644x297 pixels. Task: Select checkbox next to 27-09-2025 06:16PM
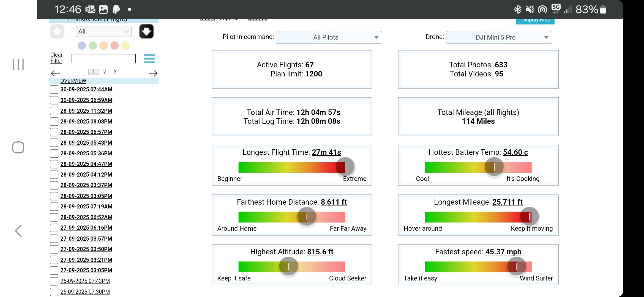54,228
